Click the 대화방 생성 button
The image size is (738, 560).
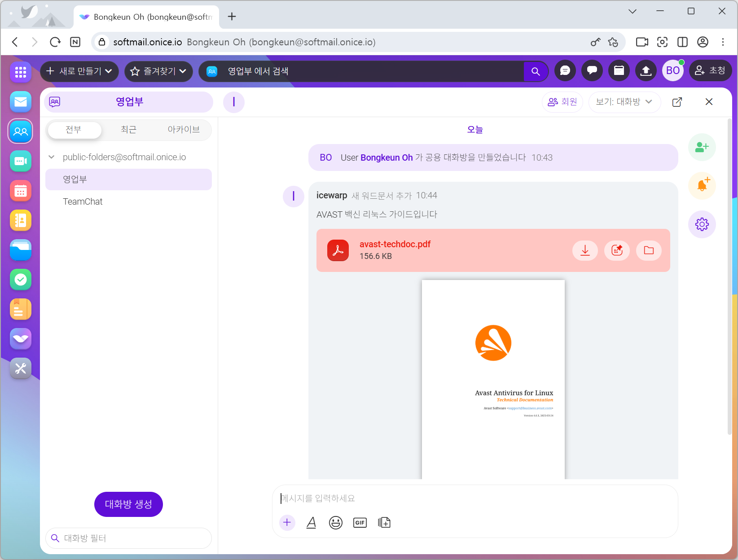pyautogui.click(x=128, y=504)
